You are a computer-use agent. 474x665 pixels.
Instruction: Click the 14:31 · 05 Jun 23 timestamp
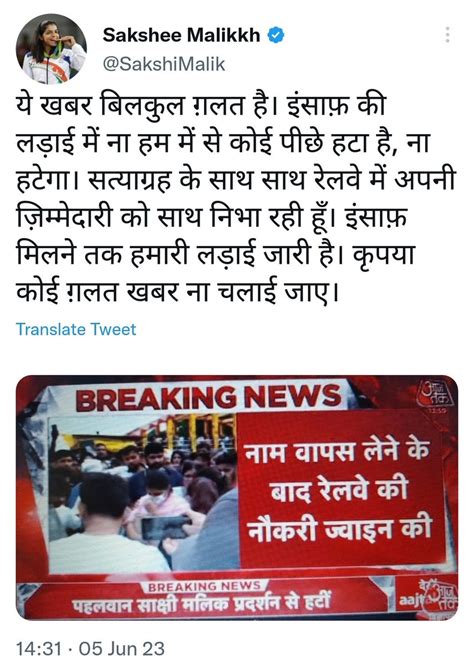pos(90,649)
